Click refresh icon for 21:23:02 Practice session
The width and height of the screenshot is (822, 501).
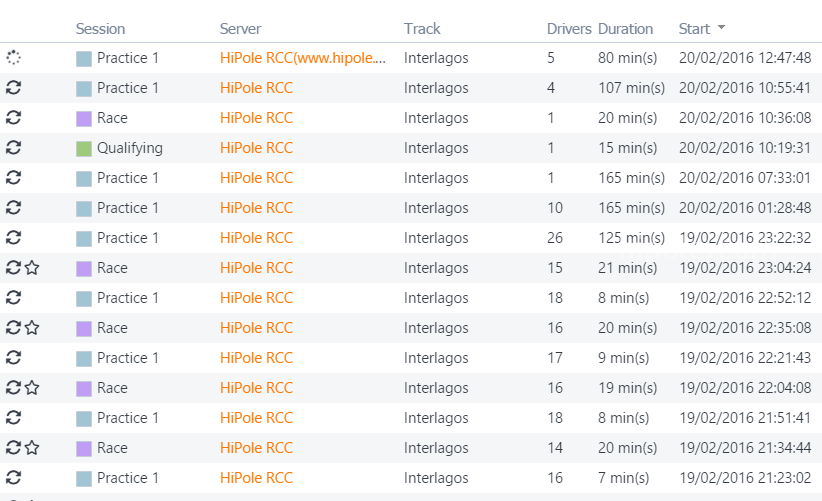(14, 478)
